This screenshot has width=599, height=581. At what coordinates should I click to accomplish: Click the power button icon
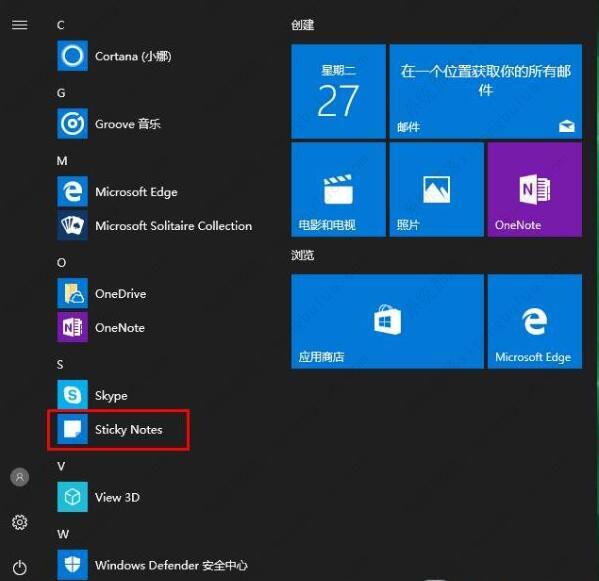pyautogui.click(x=19, y=568)
